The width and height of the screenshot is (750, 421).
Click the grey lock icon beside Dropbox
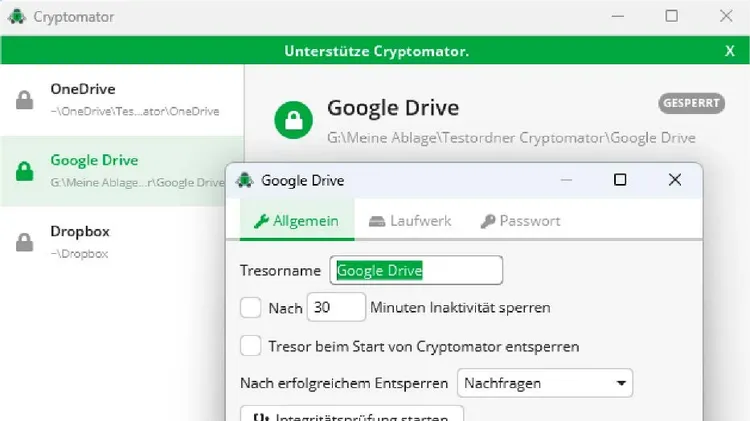tap(24, 242)
